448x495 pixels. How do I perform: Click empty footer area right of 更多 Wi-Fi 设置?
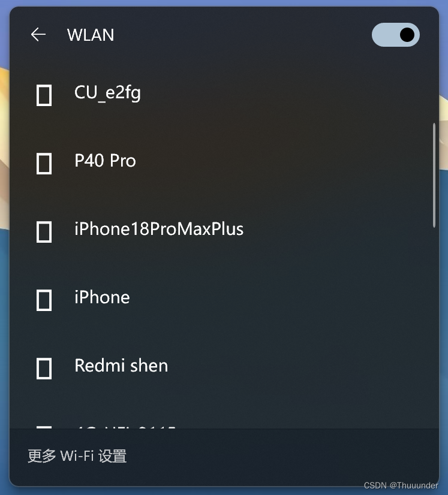point(281,456)
